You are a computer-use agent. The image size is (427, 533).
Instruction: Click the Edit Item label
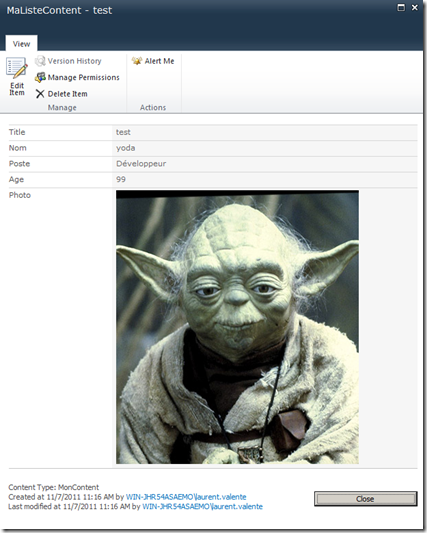pos(17,89)
